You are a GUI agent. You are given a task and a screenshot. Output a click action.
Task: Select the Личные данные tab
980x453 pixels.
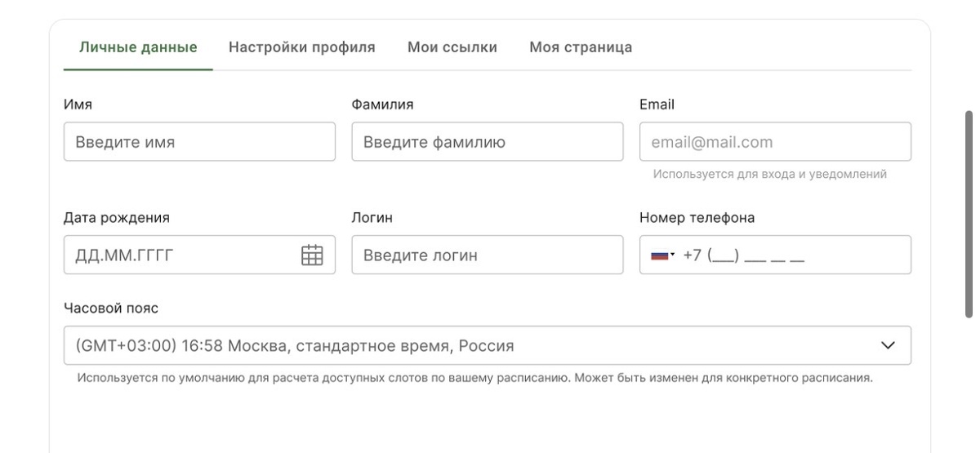pyautogui.click(x=138, y=47)
